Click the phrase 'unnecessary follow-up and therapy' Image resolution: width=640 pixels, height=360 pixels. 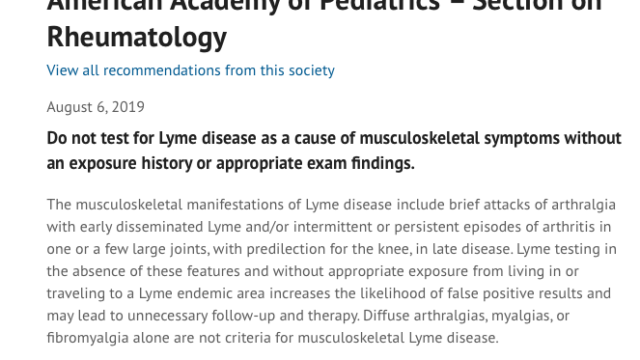[244, 316]
